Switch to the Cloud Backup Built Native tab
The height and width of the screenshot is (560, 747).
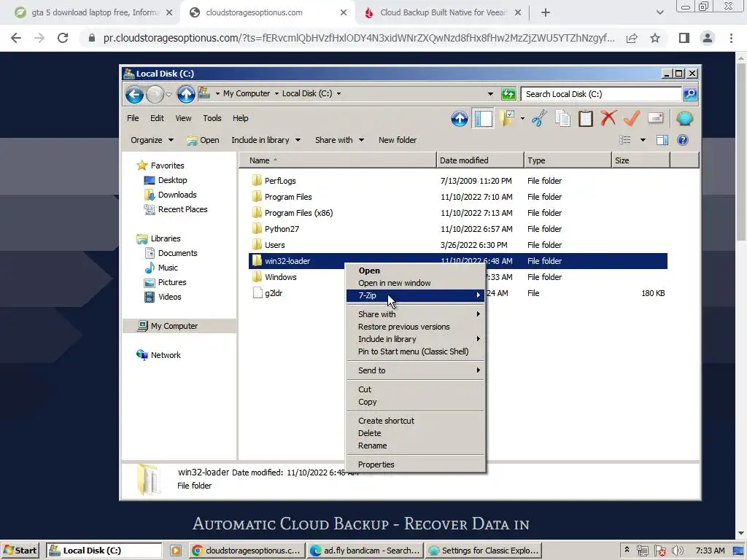(x=443, y=13)
